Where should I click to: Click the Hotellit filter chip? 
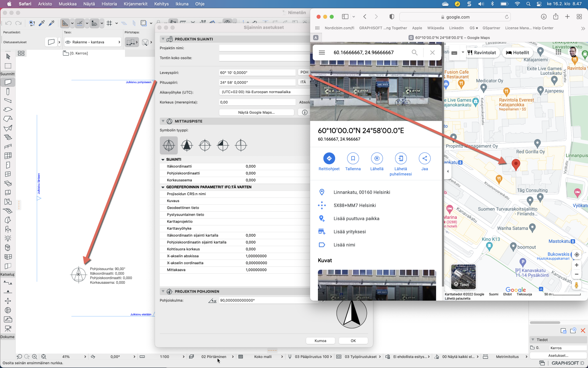(x=517, y=53)
